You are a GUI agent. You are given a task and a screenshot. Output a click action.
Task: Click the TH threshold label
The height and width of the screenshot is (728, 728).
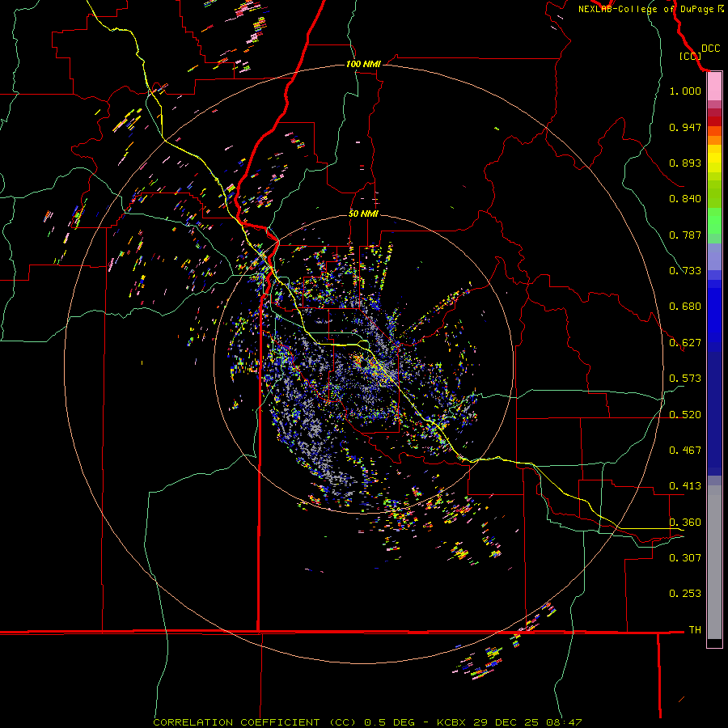(695, 630)
